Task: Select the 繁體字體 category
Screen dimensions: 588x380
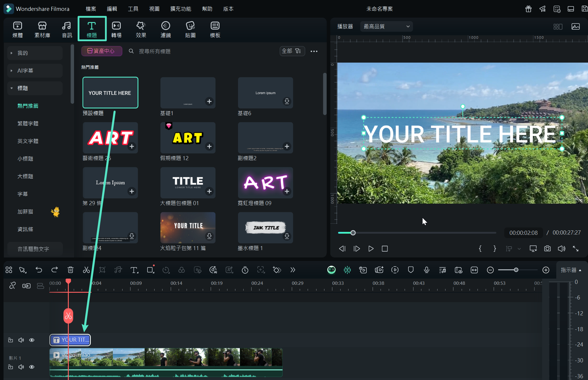Action: [28, 123]
